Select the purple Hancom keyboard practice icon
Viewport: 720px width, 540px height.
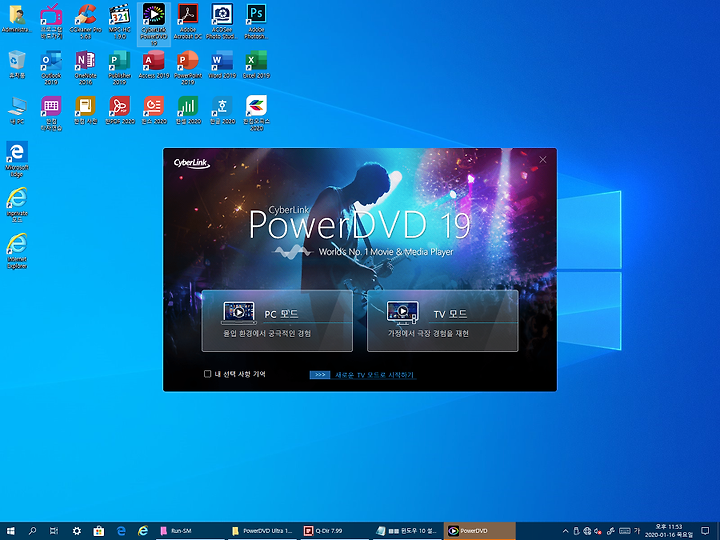[51, 113]
